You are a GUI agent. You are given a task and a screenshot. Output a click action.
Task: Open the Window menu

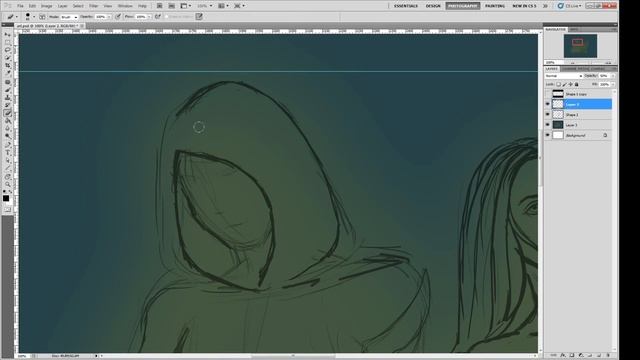point(125,6)
